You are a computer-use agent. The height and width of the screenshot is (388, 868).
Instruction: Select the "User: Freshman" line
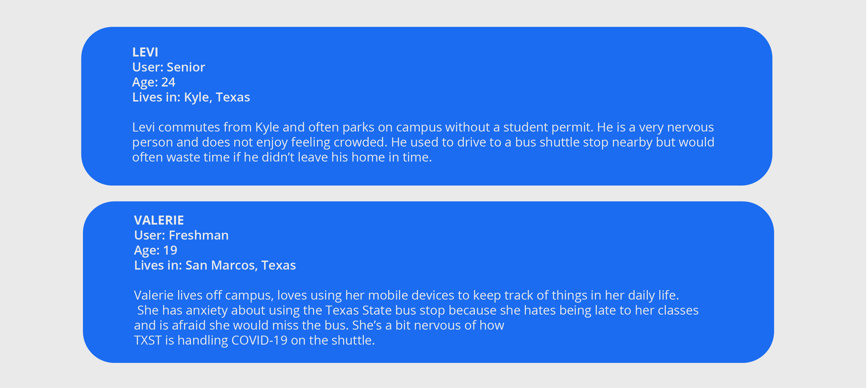pos(181,235)
